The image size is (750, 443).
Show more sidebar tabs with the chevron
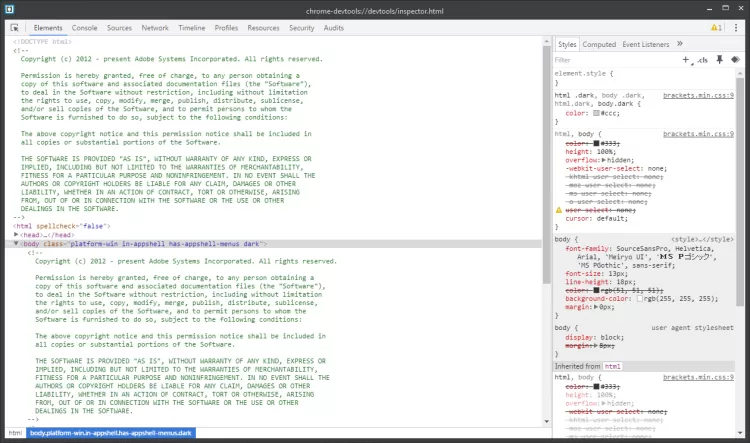pyautogui.click(x=680, y=44)
